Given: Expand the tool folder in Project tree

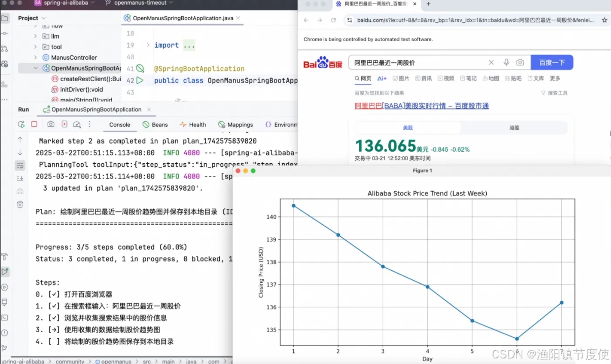Looking at the screenshot, I should [36, 47].
